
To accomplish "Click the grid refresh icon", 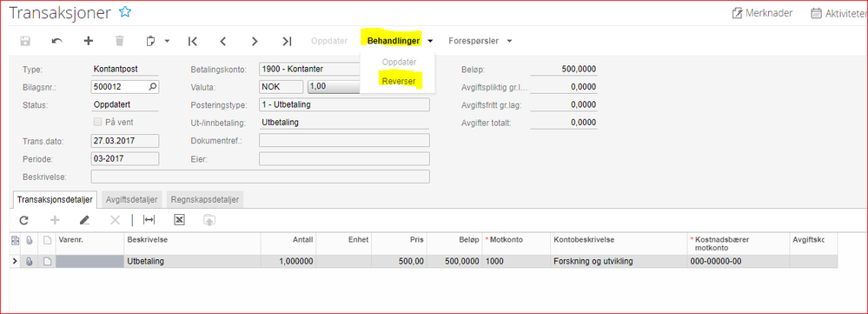I will pos(23,220).
